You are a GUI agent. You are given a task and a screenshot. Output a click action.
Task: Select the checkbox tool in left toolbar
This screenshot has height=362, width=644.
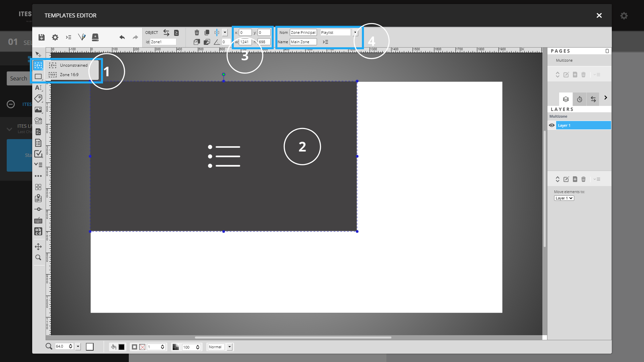[38, 154]
